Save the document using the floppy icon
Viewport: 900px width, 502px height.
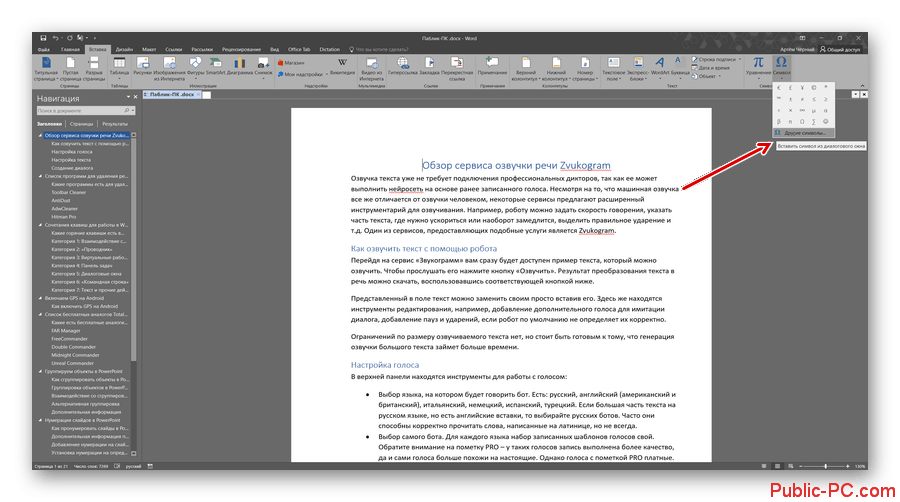tap(43, 38)
